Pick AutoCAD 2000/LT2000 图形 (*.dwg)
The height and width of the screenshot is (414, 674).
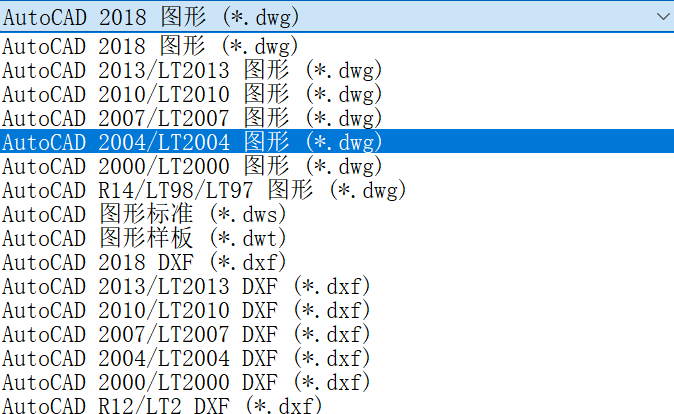337,166
